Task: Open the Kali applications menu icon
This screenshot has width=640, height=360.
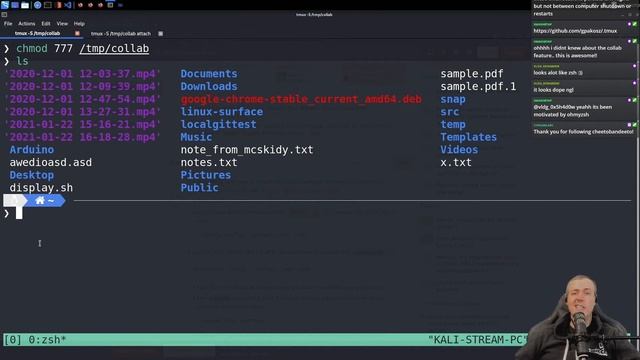Action: point(5,5)
